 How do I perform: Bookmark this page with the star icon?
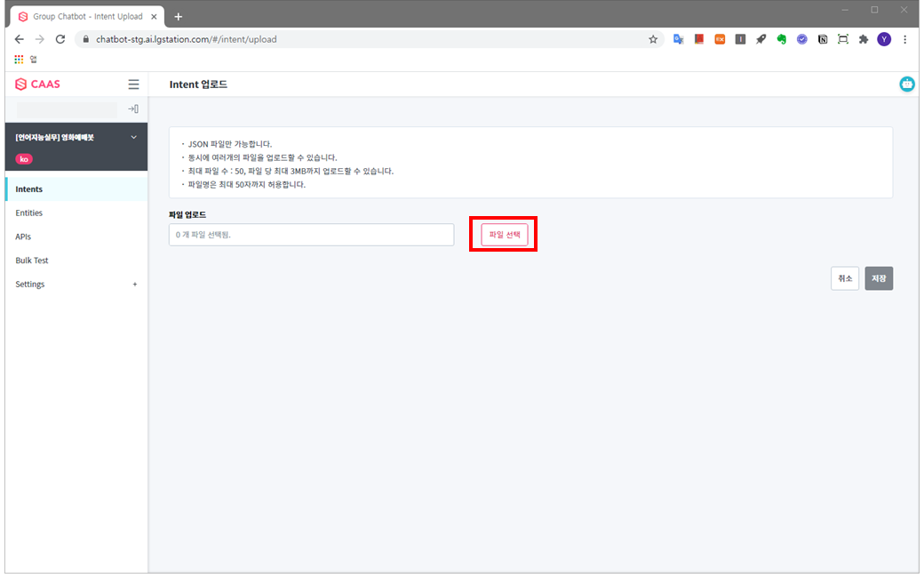pyautogui.click(x=653, y=39)
